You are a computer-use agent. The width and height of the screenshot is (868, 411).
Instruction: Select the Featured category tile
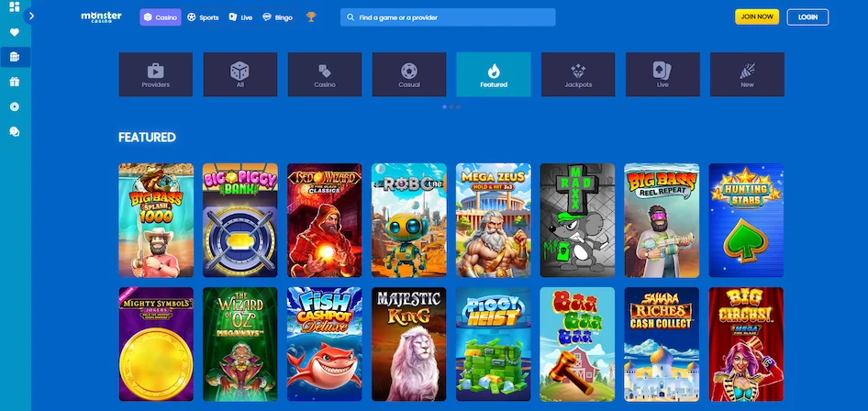click(x=494, y=74)
